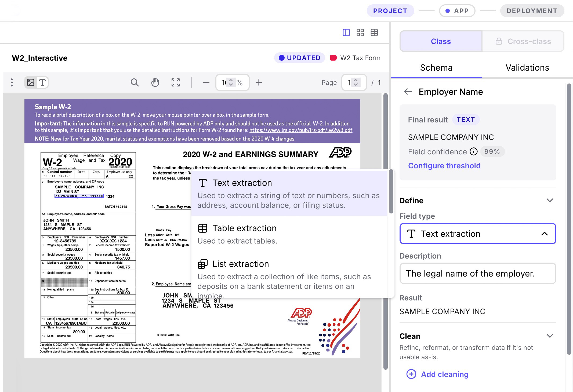Click the magnifier search icon
Viewport: 573px width, 392px height.
coord(135,82)
